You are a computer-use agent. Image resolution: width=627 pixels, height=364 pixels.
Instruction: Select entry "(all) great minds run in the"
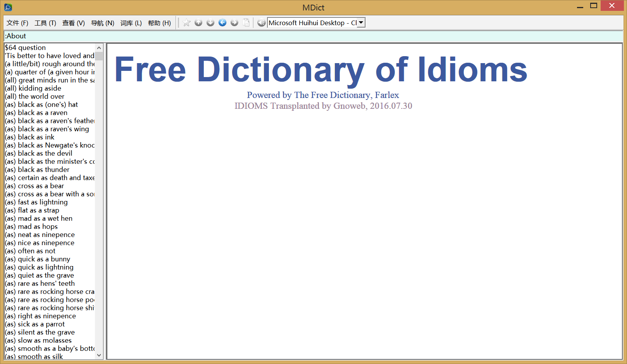50,80
